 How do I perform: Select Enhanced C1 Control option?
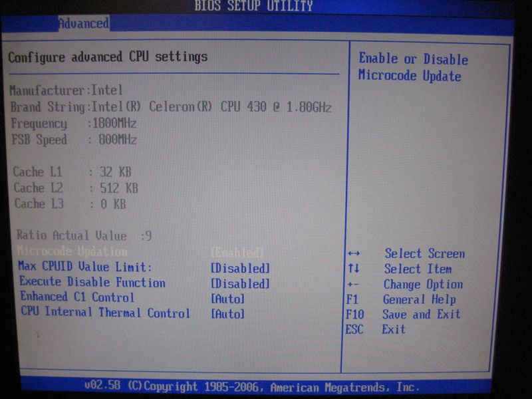coord(77,297)
